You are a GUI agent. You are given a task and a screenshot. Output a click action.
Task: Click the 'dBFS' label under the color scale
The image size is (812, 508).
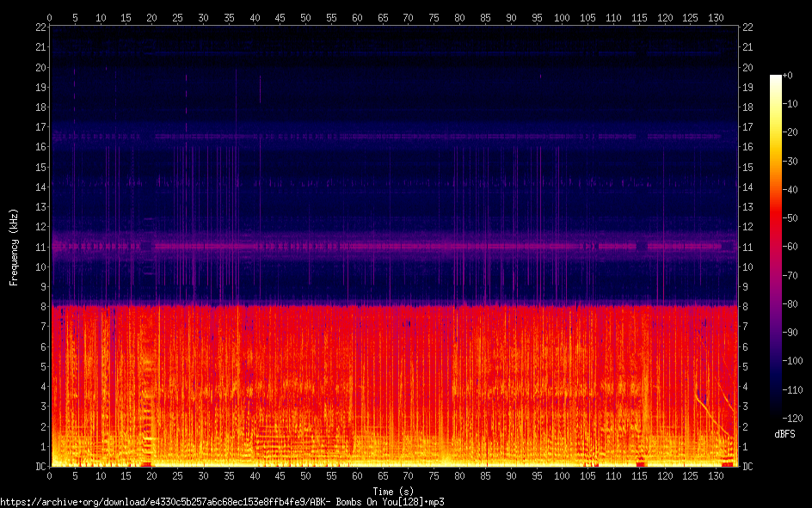coord(784,435)
